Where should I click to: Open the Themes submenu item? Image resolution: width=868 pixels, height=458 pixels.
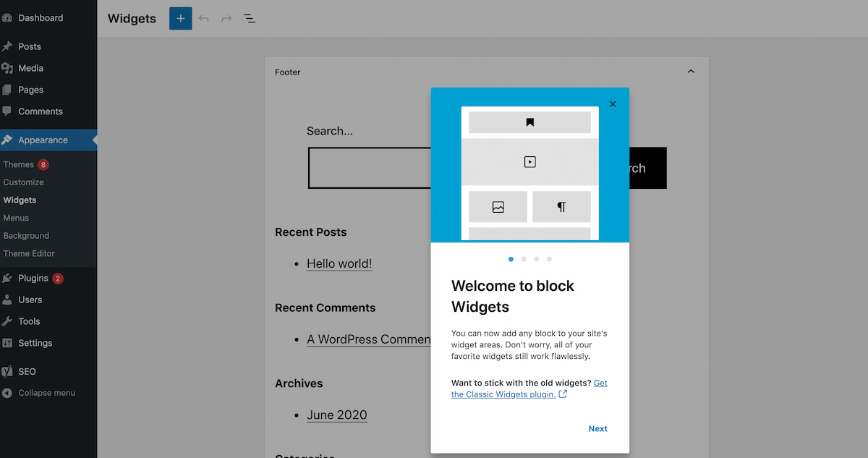(19, 164)
